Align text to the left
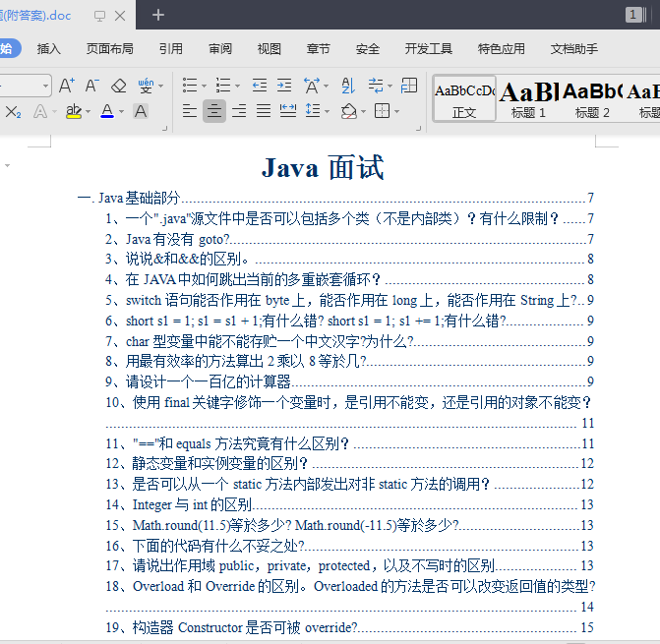660x644 pixels. pyautogui.click(x=190, y=111)
